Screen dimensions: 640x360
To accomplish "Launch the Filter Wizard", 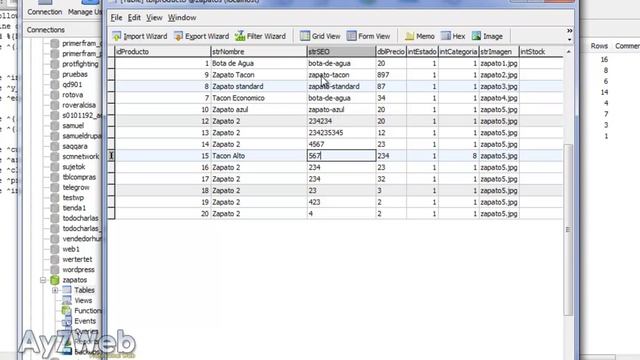I will [x=260, y=36].
